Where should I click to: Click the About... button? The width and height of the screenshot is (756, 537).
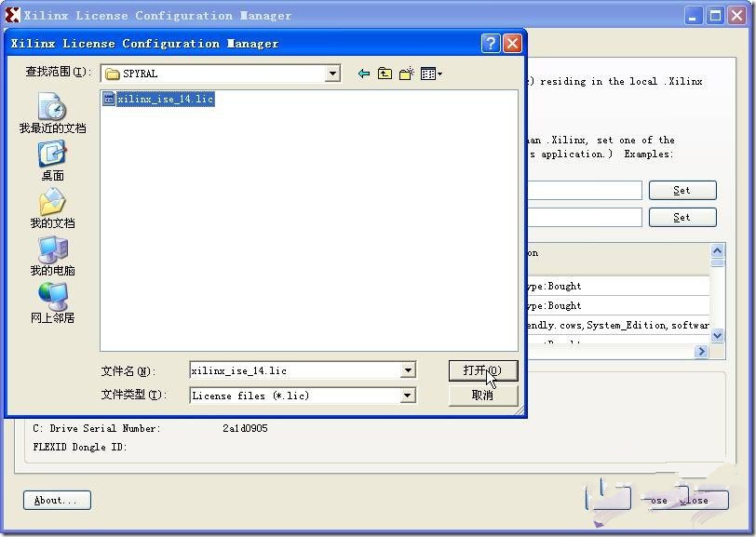coord(57,501)
